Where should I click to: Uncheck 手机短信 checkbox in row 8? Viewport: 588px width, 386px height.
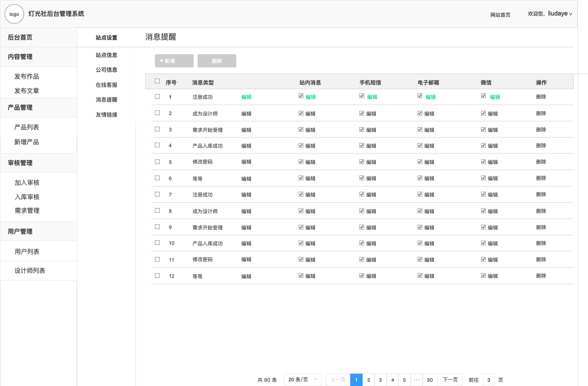362,211
